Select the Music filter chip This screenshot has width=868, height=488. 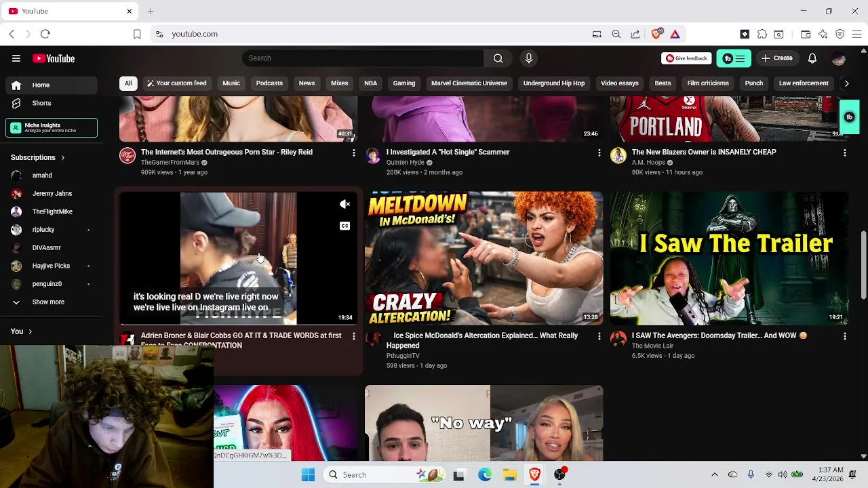point(231,83)
